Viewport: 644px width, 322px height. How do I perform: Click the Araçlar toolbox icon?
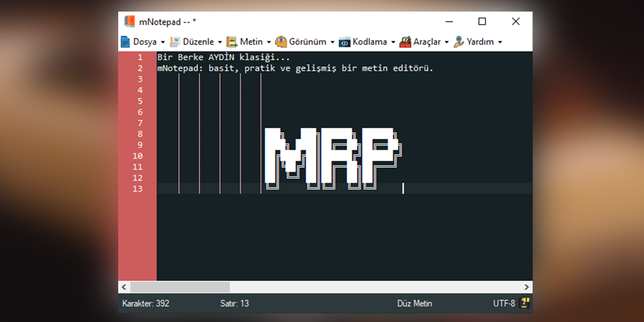coord(406,42)
